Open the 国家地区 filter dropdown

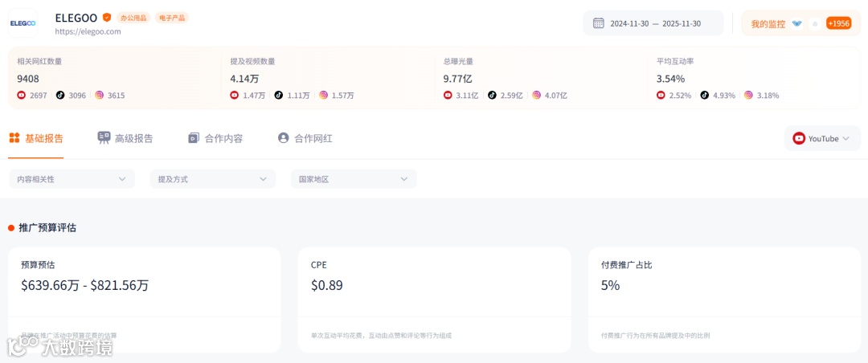(354, 179)
